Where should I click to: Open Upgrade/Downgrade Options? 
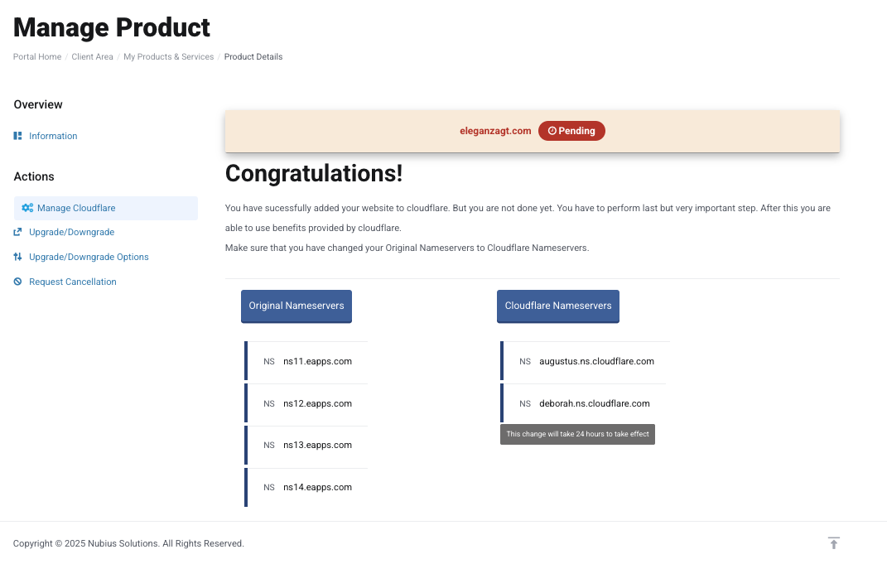pos(89,257)
